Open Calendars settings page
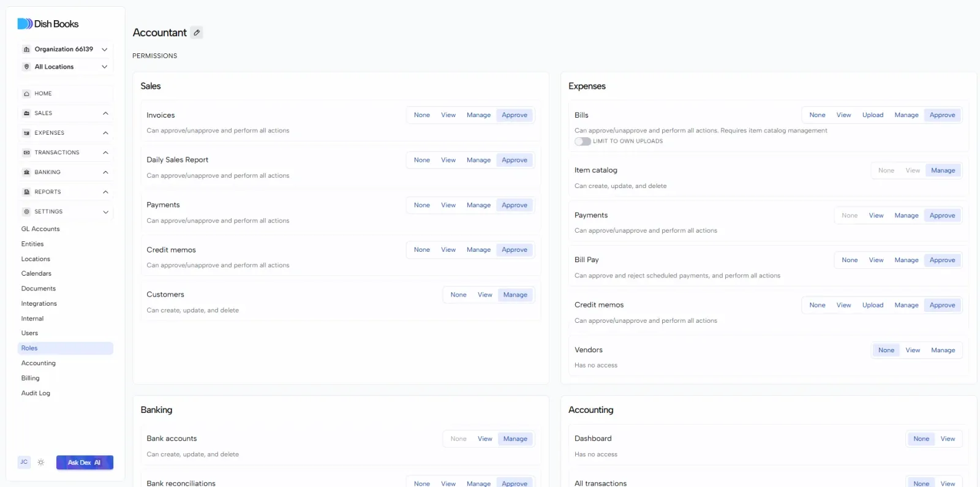 36,274
